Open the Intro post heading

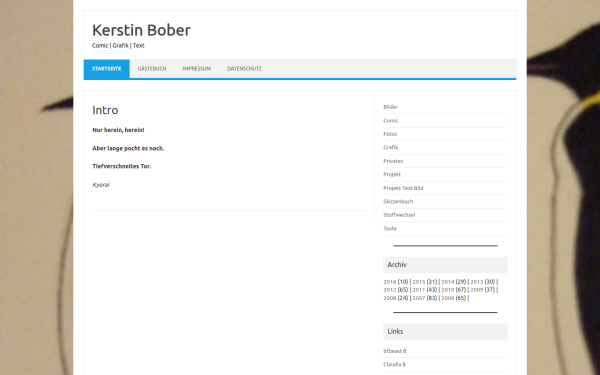[x=105, y=110]
